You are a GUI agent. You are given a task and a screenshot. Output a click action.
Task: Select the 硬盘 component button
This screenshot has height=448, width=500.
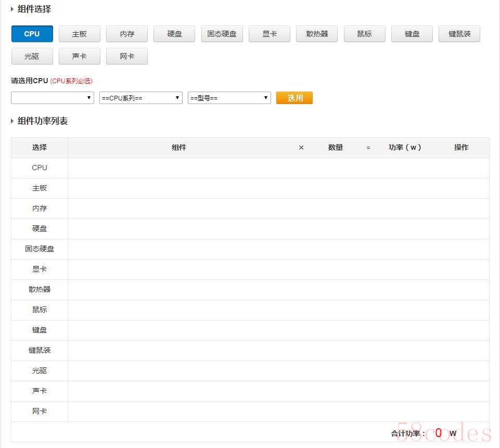pyautogui.click(x=174, y=34)
